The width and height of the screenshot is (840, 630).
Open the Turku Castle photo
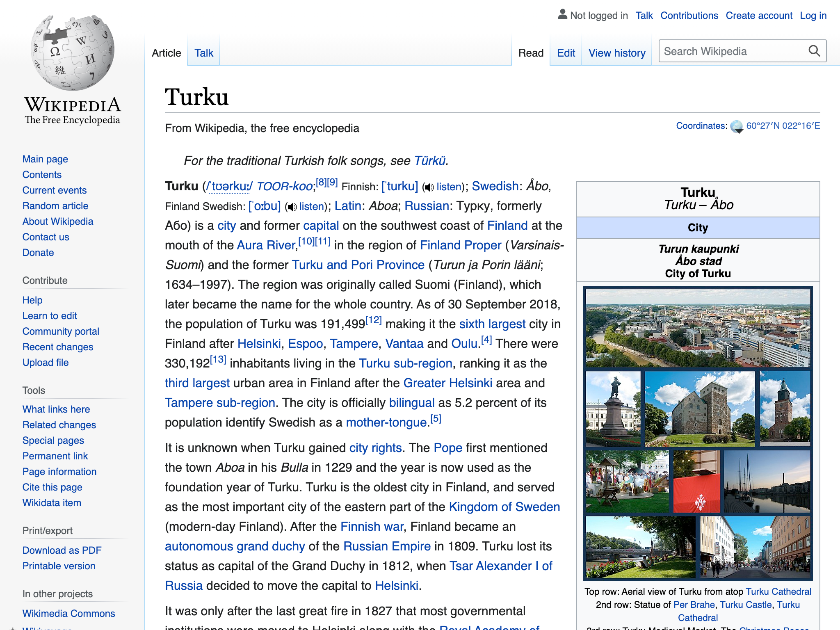click(700, 409)
